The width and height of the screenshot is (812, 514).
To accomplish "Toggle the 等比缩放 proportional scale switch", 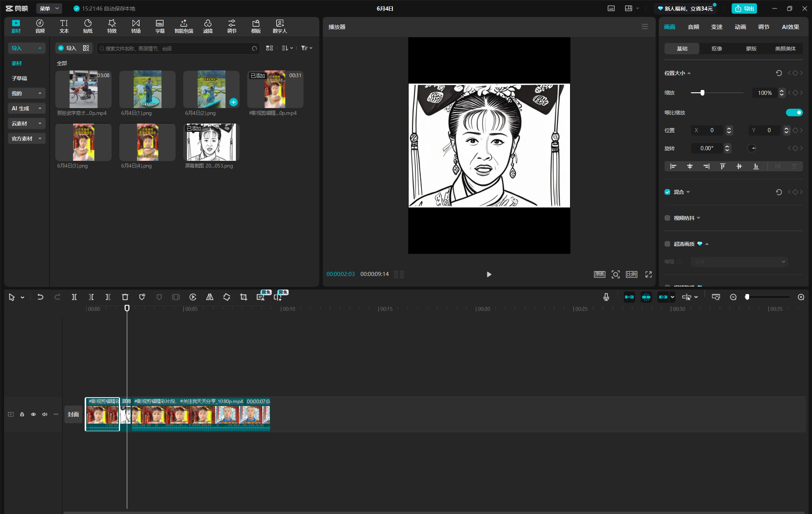I will click(794, 113).
